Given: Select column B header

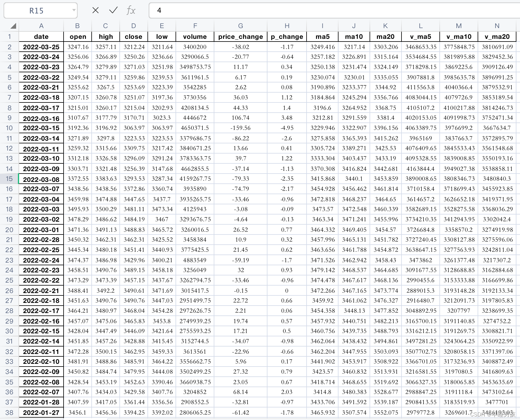Looking at the screenshot, I should (78, 26).
